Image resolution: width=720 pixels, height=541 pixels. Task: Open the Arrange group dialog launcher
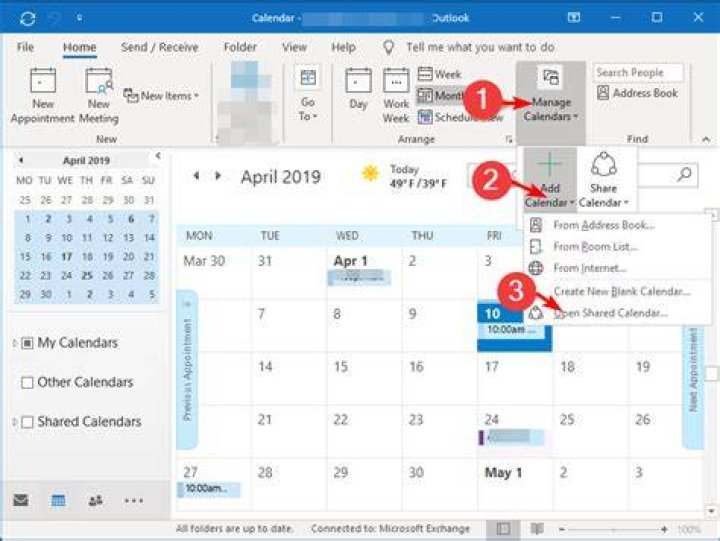pos(509,139)
